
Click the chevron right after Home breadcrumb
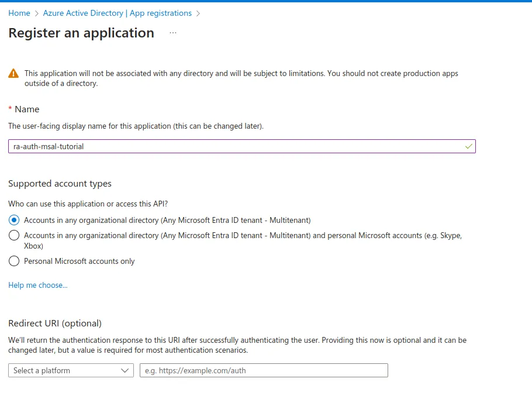tap(37, 13)
